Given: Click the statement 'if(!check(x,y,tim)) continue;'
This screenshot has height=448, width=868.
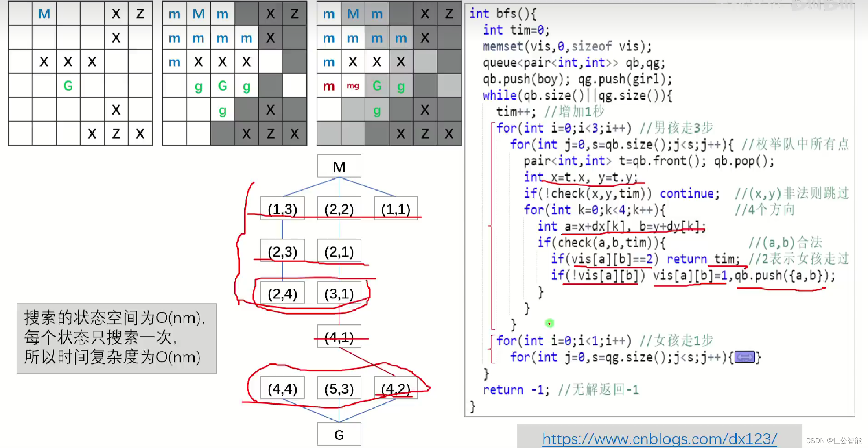Looking at the screenshot, I should click(622, 194).
